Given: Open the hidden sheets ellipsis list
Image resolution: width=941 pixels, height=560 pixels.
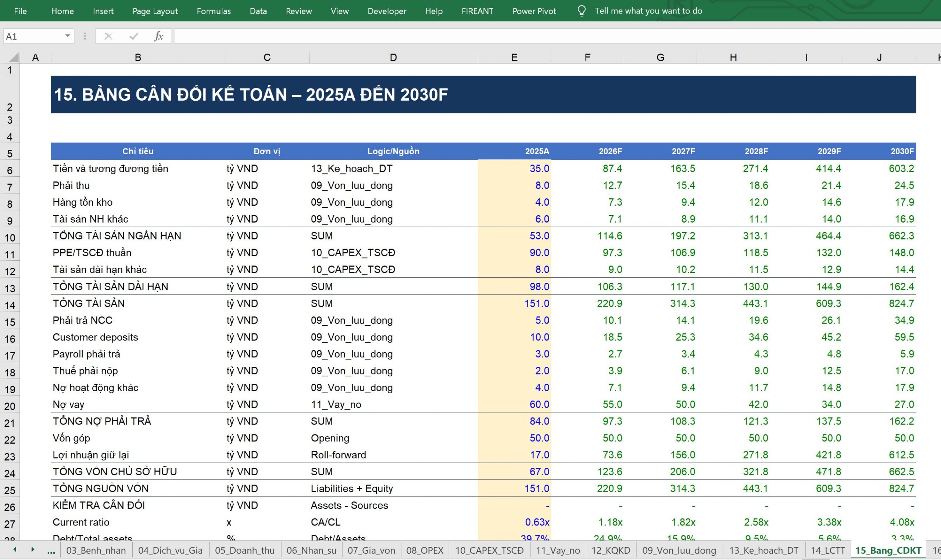Looking at the screenshot, I should click(51, 550).
